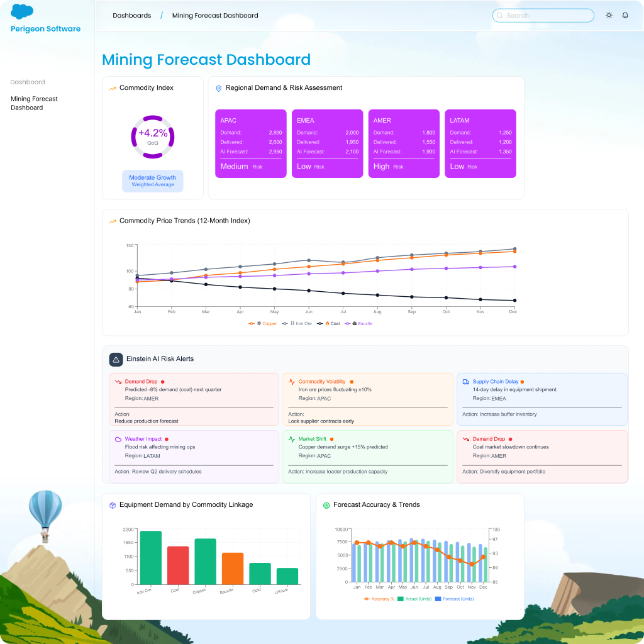
Task: Go to Dashboards breadcrumb
Action: 132,15
